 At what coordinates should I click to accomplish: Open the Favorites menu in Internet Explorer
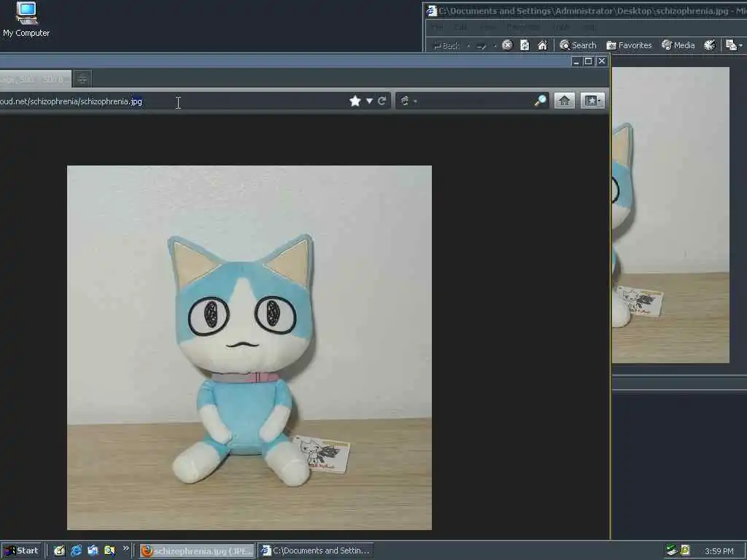click(x=523, y=27)
